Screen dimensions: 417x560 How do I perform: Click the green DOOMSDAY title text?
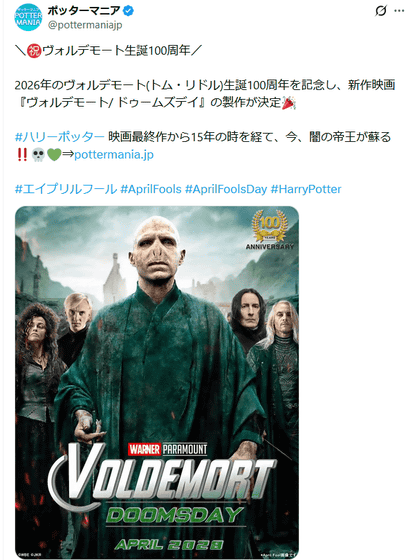pyautogui.click(x=175, y=515)
